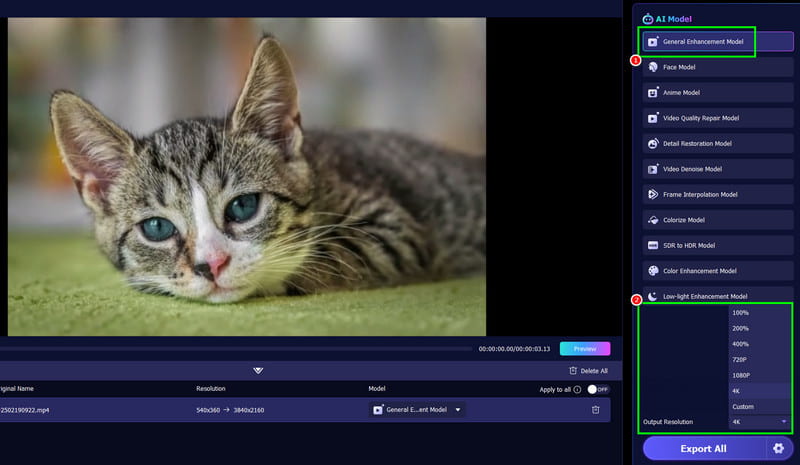Click the 00:00:00.00/00:00:03.13 timecode
Image resolution: width=800 pixels, height=465 pixels.
(514, 349)
